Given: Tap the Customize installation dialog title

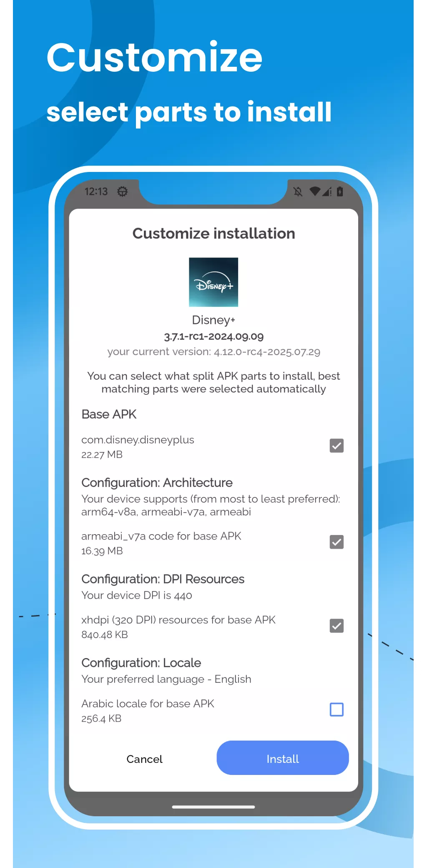Looking at the screenshot, I should [x=213, y=233].
